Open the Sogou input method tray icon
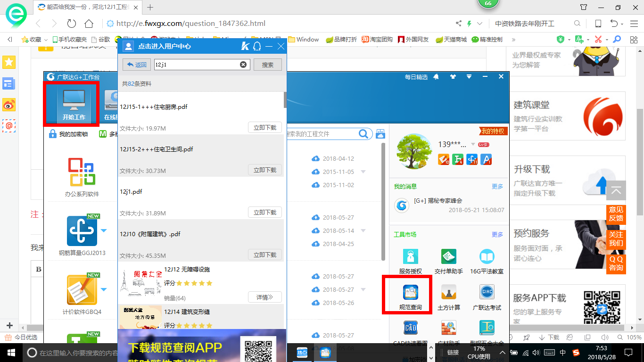Viewport: 644px width, 362px height. (x=576, y=353)
